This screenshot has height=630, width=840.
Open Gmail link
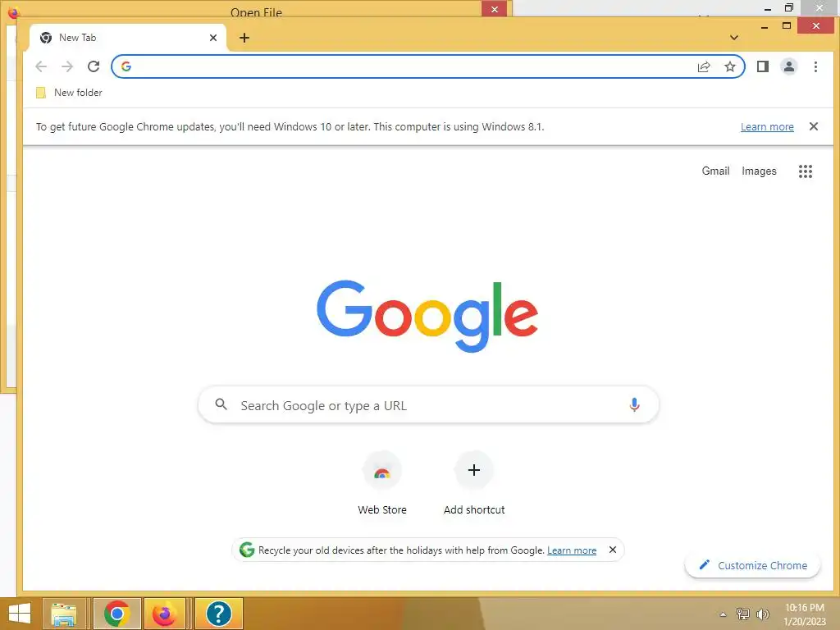[x=715, y=171]
